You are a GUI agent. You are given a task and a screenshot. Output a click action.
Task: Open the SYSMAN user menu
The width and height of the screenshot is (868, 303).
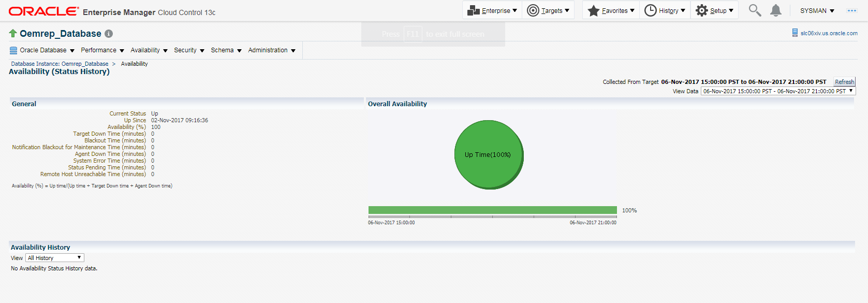click(x=817, y=10)
